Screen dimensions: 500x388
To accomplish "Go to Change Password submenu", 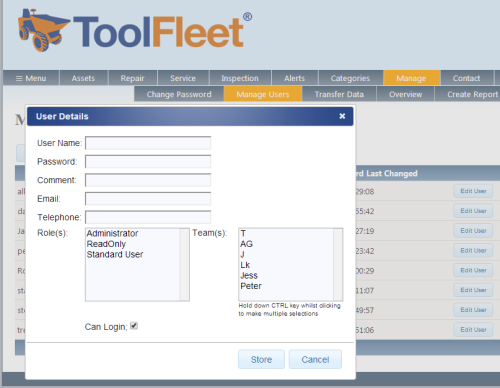I will click(x=179, y=94).
